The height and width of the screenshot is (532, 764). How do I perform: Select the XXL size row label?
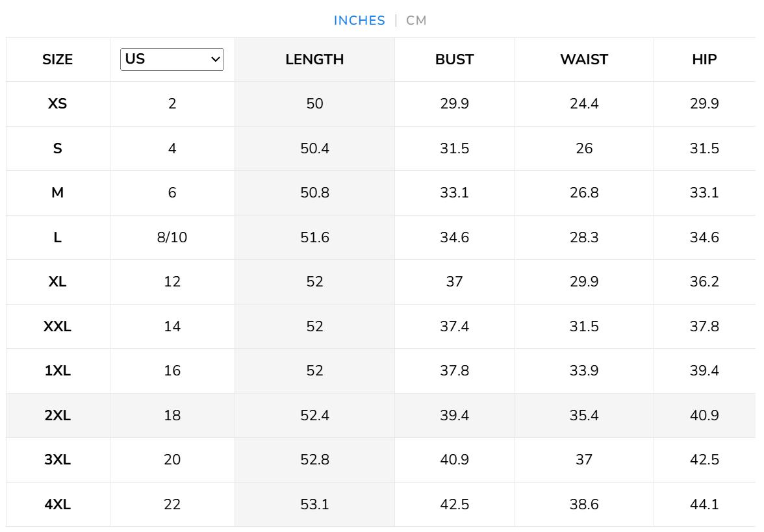(x=58, y=326)
